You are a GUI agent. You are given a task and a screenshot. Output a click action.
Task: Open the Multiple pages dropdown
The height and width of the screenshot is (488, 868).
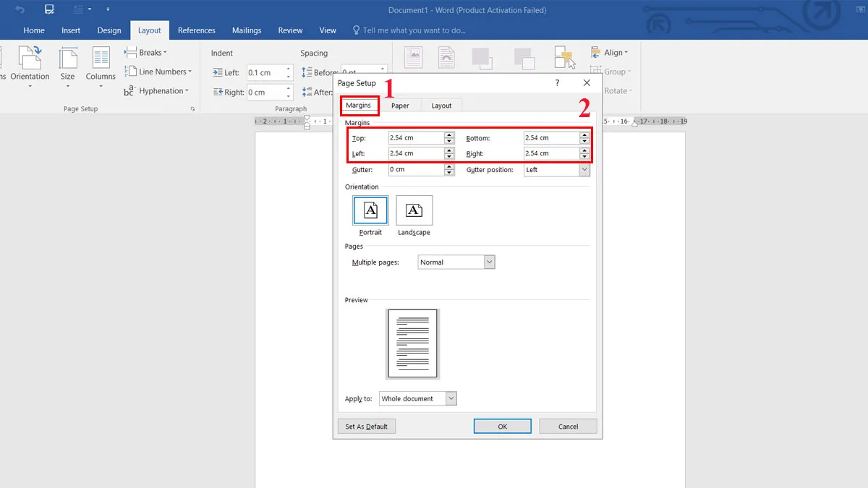point(489,262)
